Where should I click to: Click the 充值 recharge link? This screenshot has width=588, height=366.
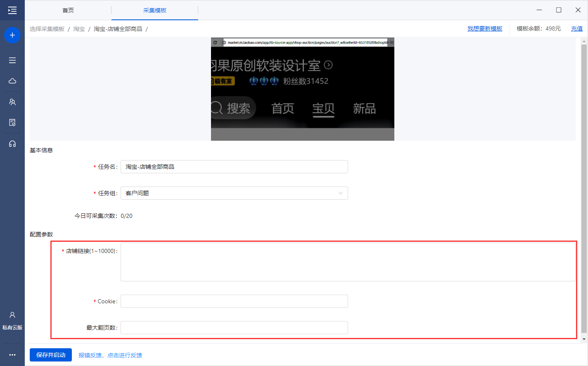[577, 28]
